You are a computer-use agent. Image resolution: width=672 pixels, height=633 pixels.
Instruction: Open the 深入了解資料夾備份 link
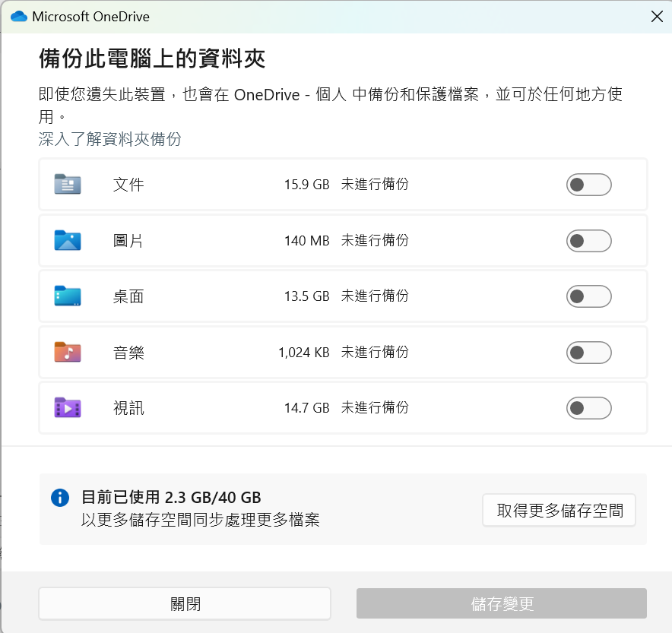click(109, 139)
